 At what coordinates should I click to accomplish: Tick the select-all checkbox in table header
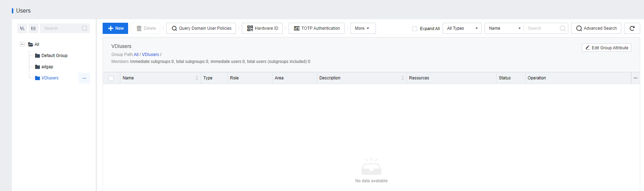(x=111, y=78)
